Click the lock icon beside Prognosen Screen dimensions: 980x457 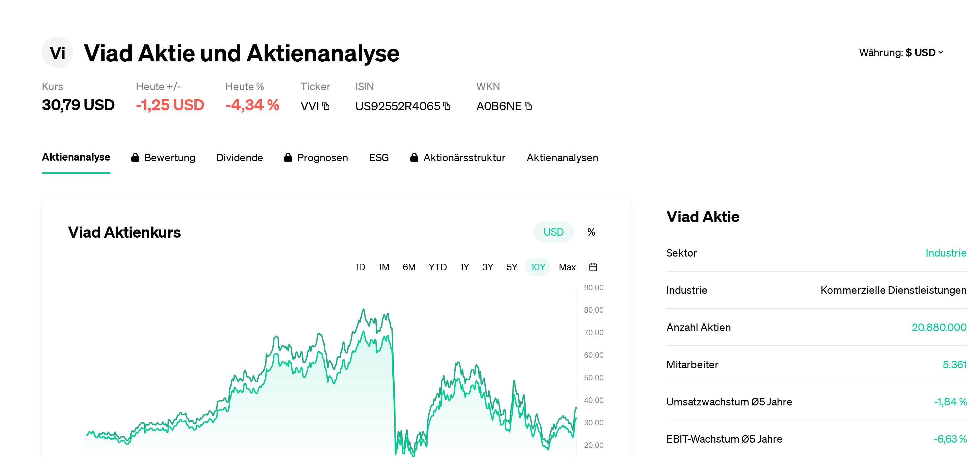(x=288, y=157)
